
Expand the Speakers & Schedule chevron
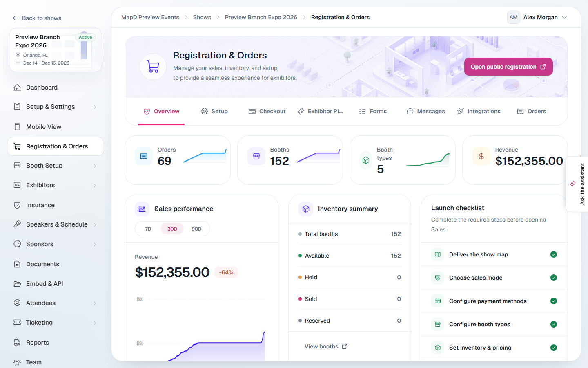click(x=95, y=225)
